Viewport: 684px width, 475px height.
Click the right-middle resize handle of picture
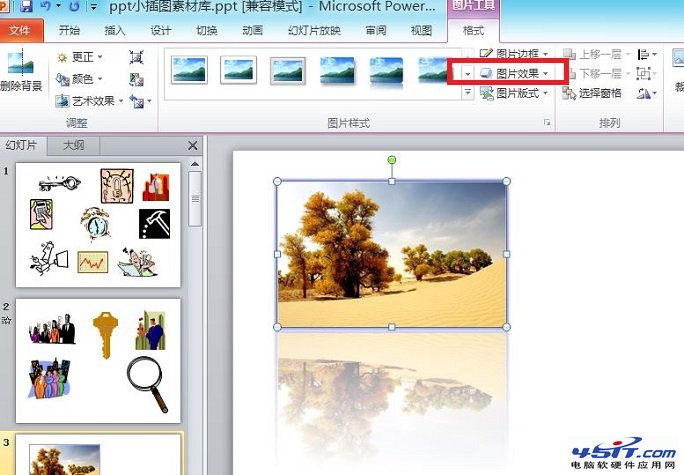pyautogui.click(x=506, y=254)
